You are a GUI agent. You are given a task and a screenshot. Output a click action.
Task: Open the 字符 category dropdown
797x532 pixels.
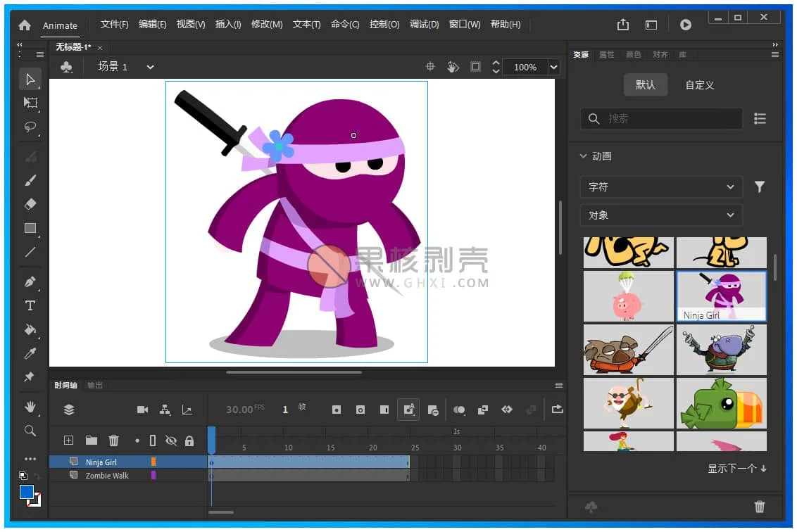(x=661, y=186)
